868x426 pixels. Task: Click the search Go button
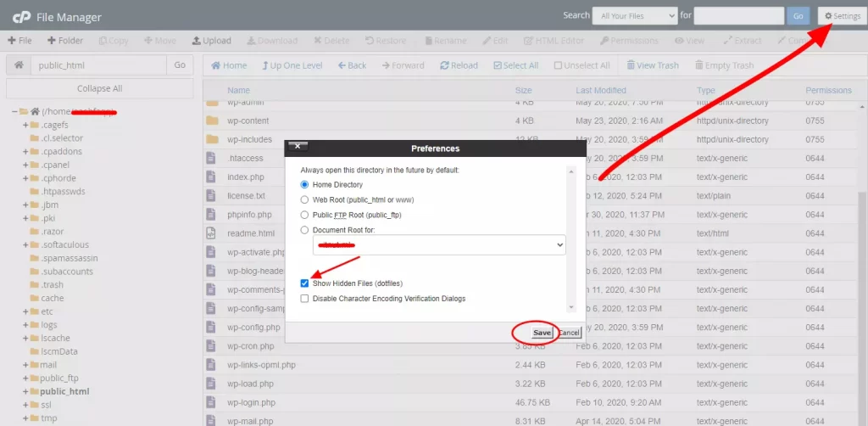pyautogui.click(x=798, y=16)
